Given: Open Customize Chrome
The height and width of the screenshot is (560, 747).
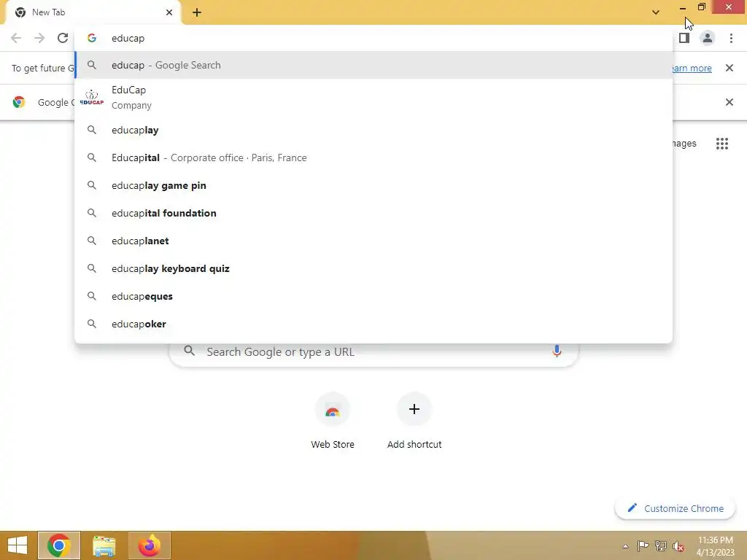Looking at the screenshot, I should [x=676, y=508].
